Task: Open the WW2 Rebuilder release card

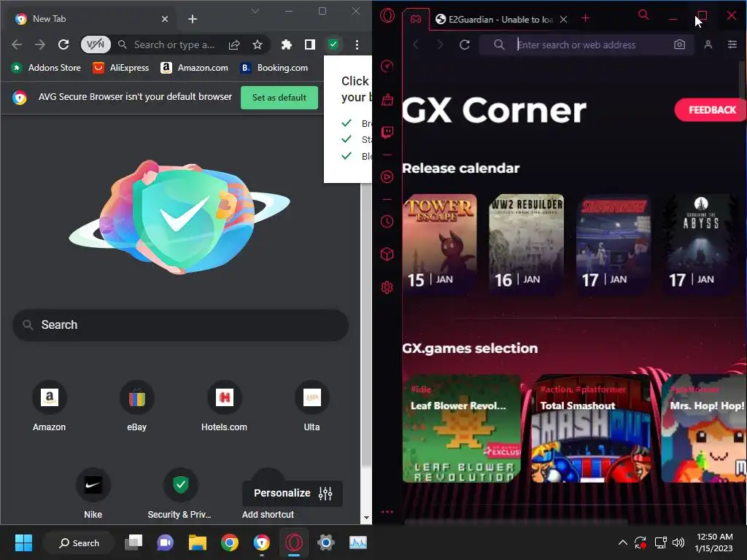Action: click(527, 244)
